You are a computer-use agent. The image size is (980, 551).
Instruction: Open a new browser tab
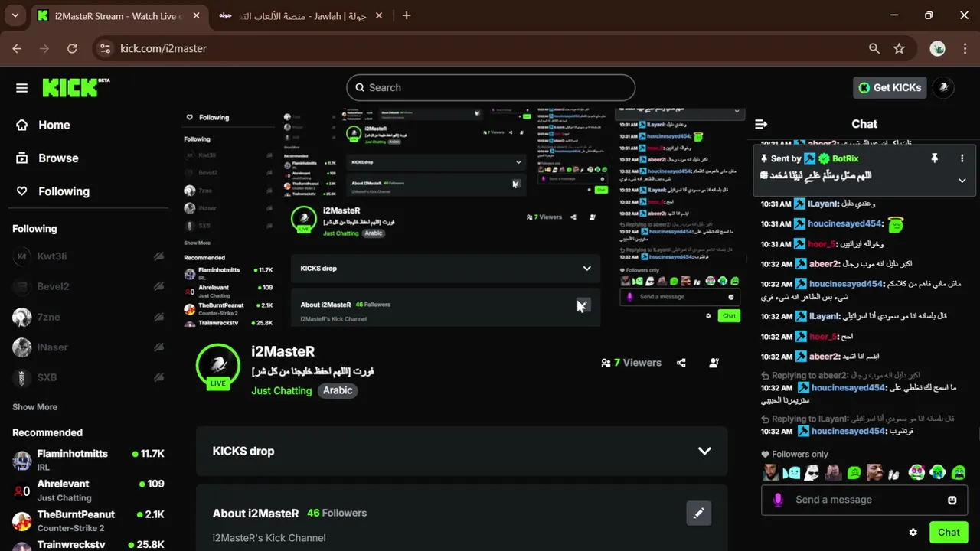(x=407, y=15)
